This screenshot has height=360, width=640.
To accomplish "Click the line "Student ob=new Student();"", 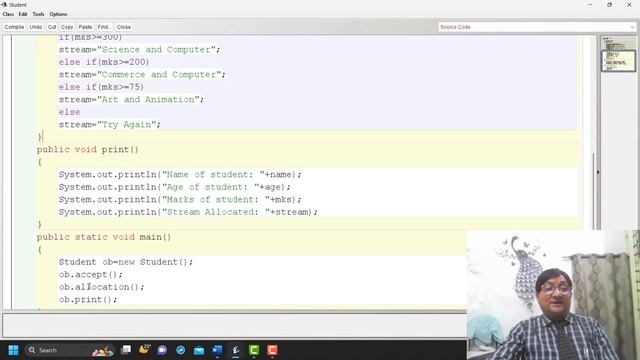I will 126,262.
